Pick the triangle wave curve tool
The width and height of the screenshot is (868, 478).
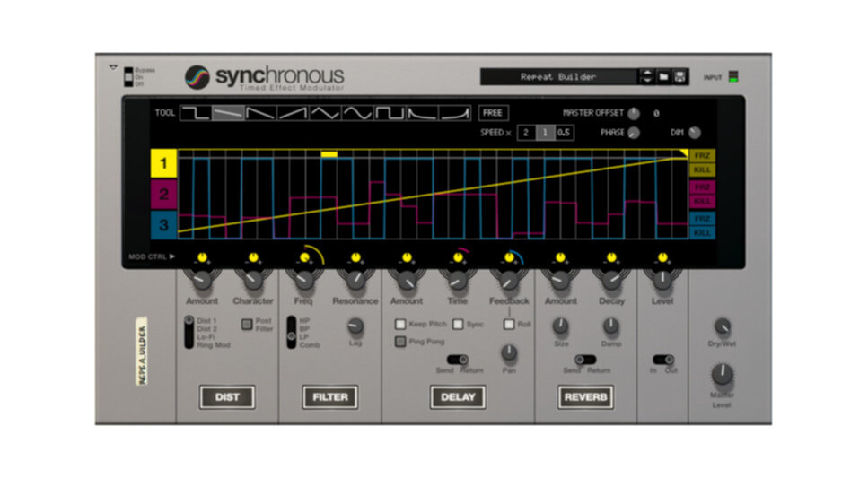click(x=326, y=113)
